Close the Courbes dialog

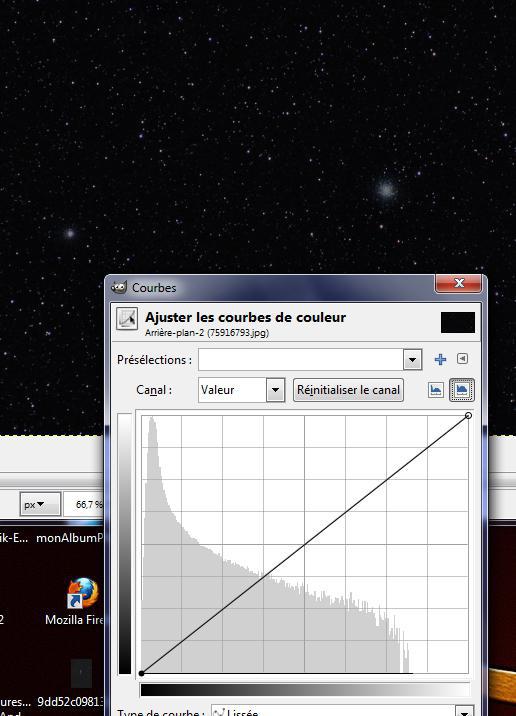(x=458, y=283)
